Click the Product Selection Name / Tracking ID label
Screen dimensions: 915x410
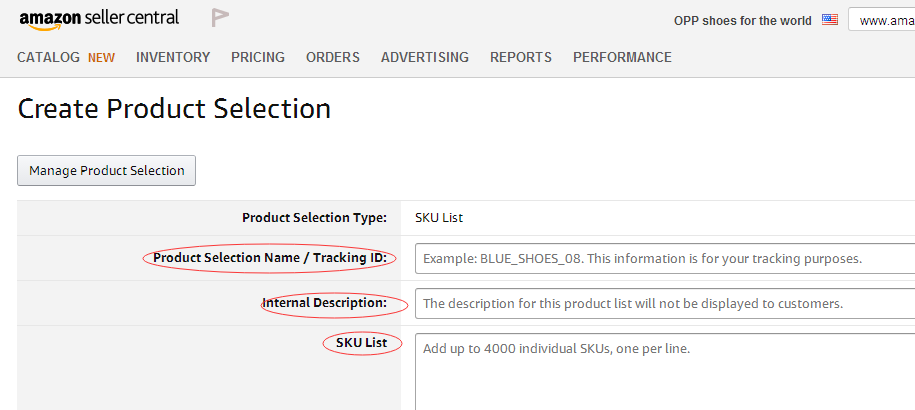270,258
